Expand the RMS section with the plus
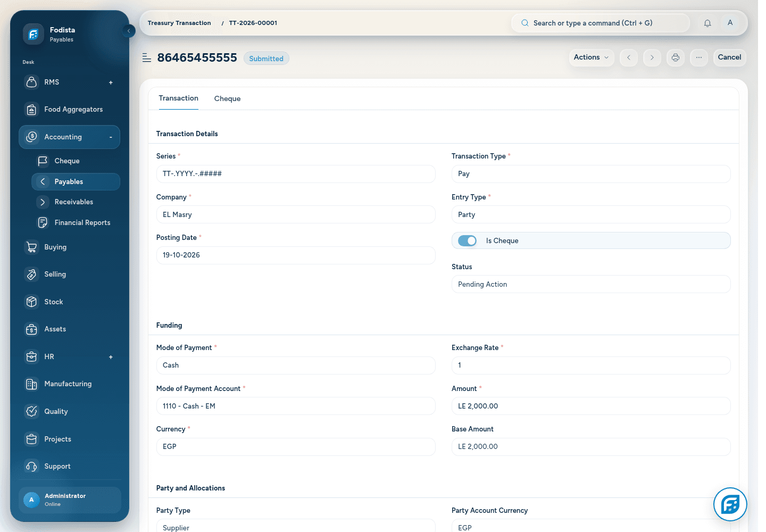The width and height of the screenshot is (766, 532). pyautogui.click(x=111, y=82)
